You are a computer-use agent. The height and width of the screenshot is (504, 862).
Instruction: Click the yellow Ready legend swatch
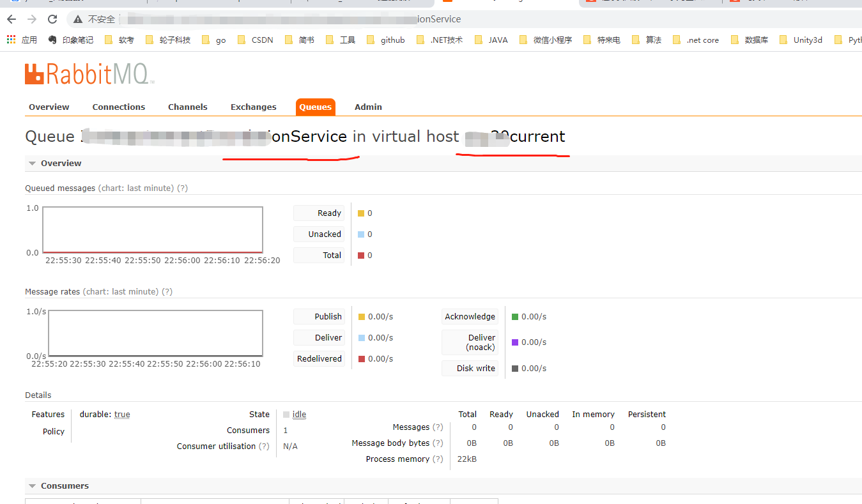click(x=361, y=213)
